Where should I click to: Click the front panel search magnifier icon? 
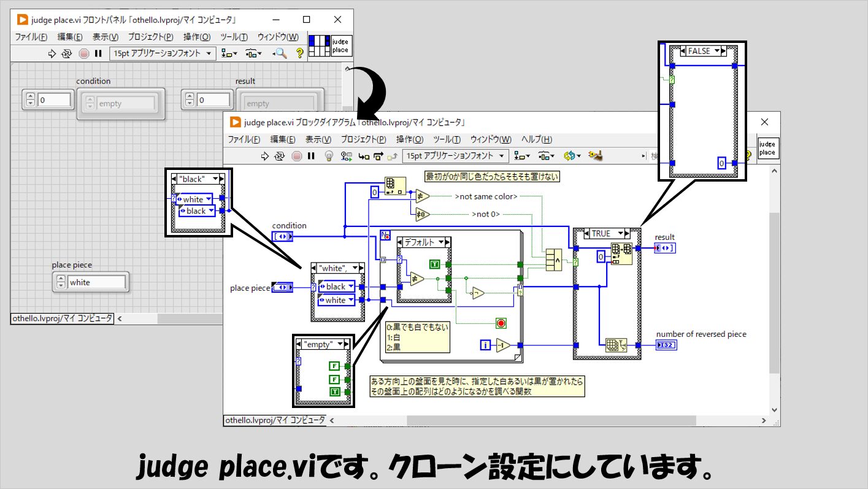[x=280, y=53]
